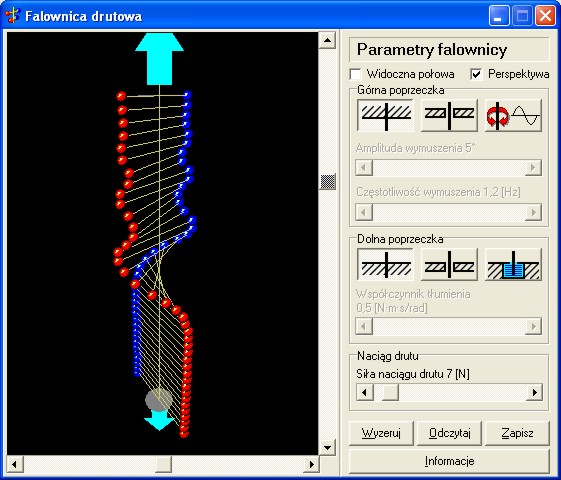Select sinusoidal forcing upper crossbar icon
561x480 pixels.
click(513, 115)
